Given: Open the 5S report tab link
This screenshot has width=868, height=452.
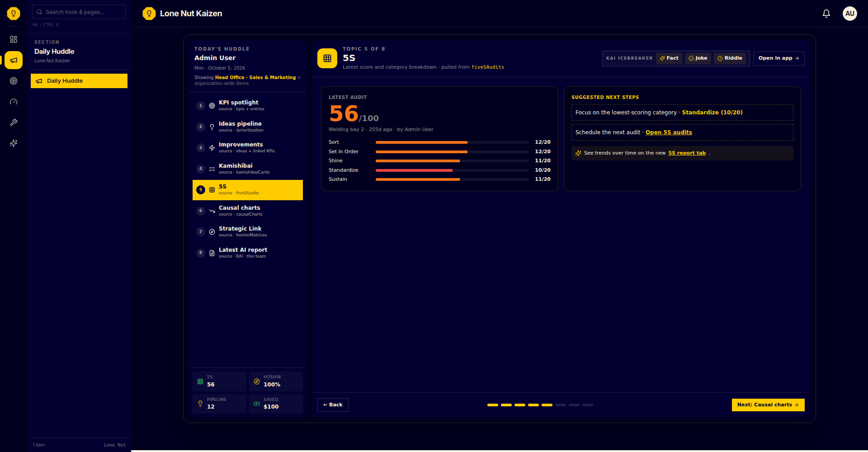Looking at the screenshot, I should [x=687, y=153].
